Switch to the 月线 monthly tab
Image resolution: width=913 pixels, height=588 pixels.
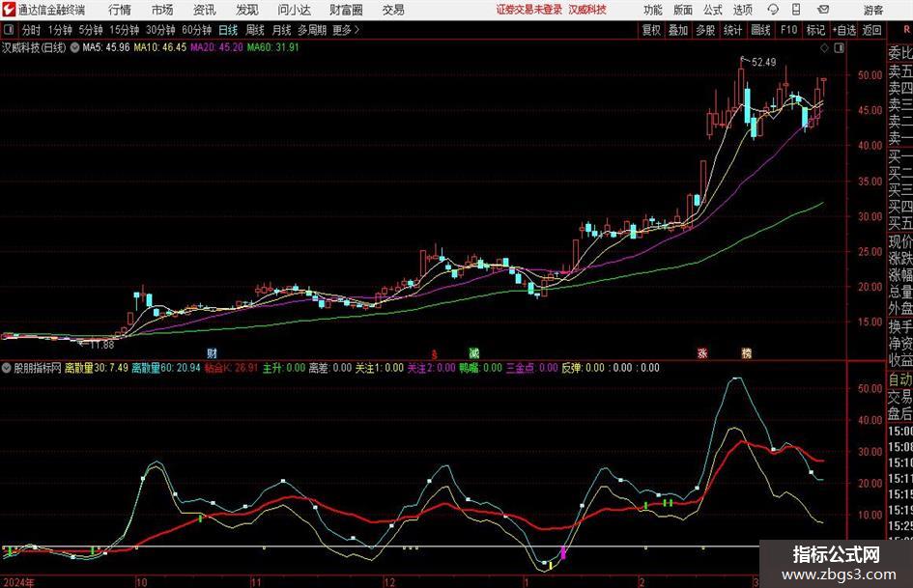coord(281,30)
